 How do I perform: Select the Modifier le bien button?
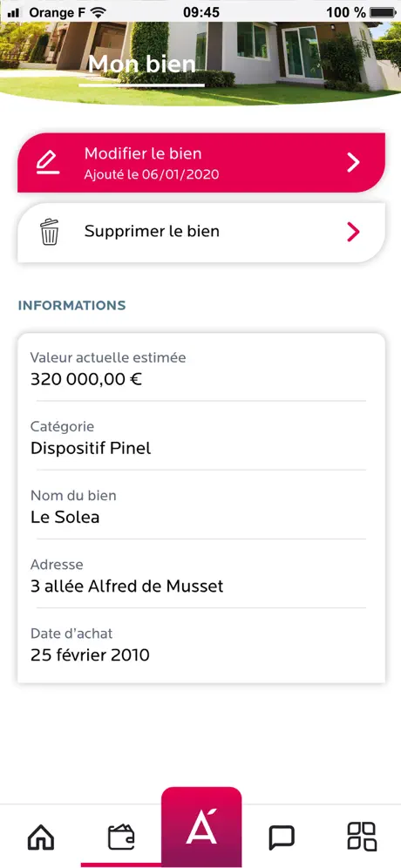coord(201,163)
